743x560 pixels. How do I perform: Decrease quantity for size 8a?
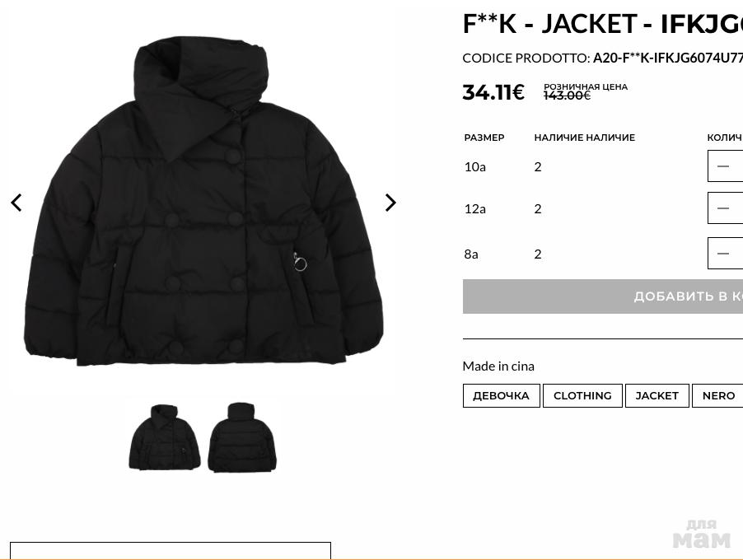pyautogui.click(x=723, y=254)
